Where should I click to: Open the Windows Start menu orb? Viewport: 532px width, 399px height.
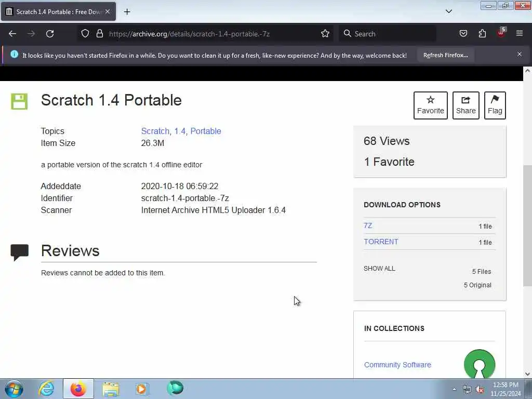coord(14,389)
